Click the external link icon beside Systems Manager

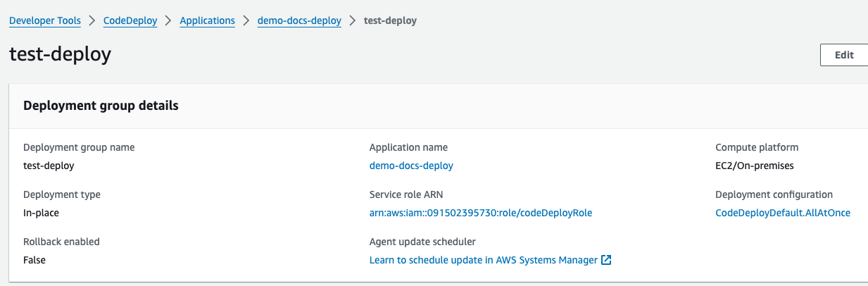click(x=606, y=260)
